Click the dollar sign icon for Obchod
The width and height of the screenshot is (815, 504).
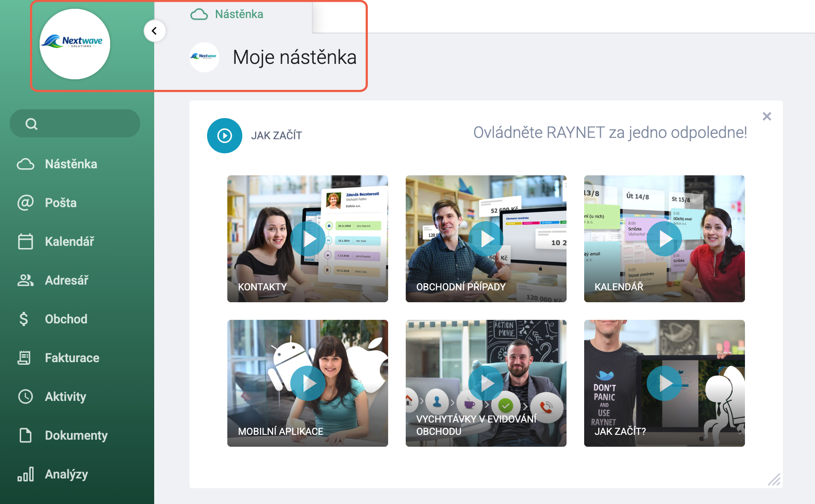24,319
